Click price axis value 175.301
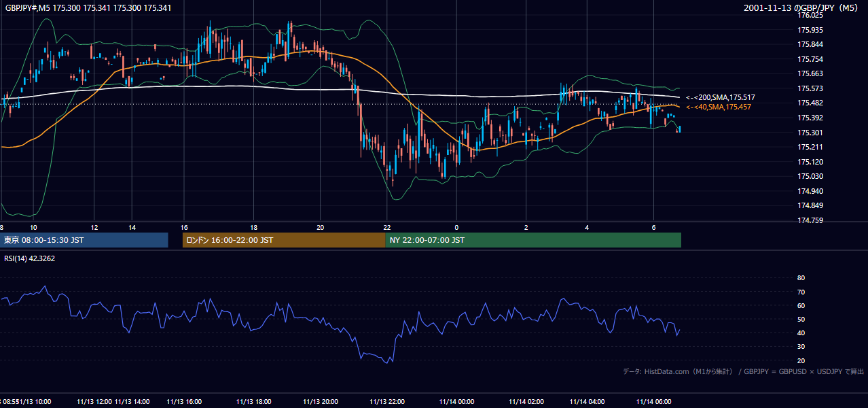 [x=811, y=133]
